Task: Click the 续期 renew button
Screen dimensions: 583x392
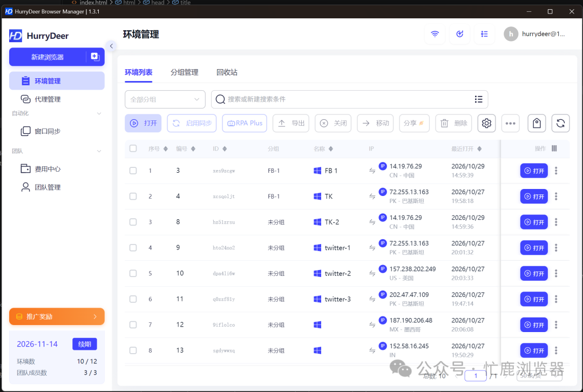Action: click(x=84, y=344)
